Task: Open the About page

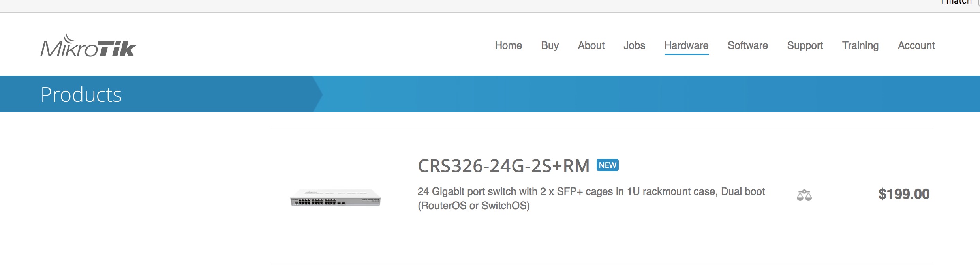Action: [x=591, y=46]
